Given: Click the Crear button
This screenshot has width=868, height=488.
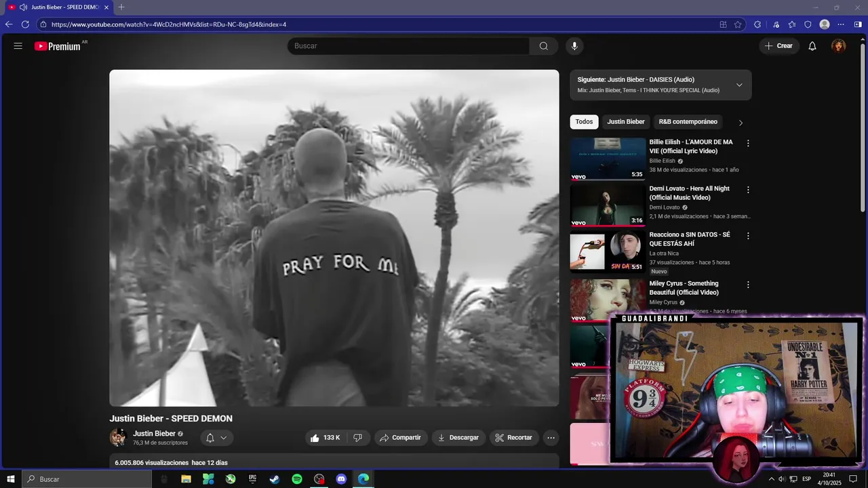Looking at the screenshot, I should [x=778, y=46].
